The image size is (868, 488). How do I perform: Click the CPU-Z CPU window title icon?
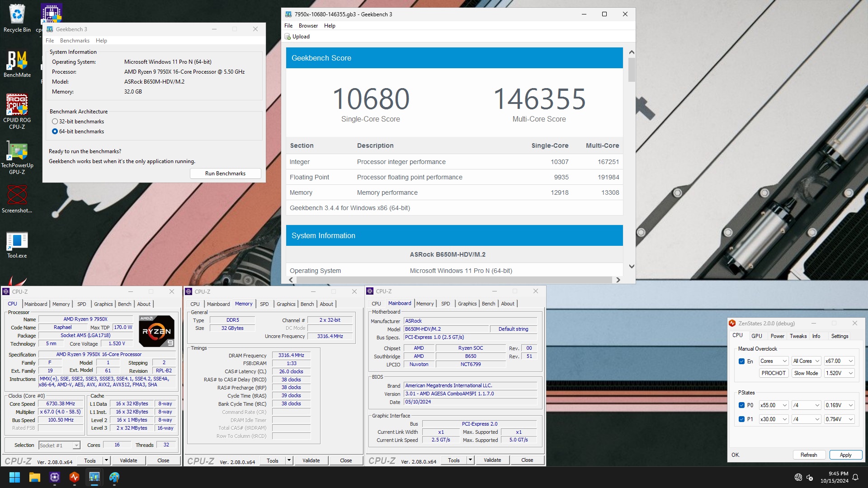point(6,291)
